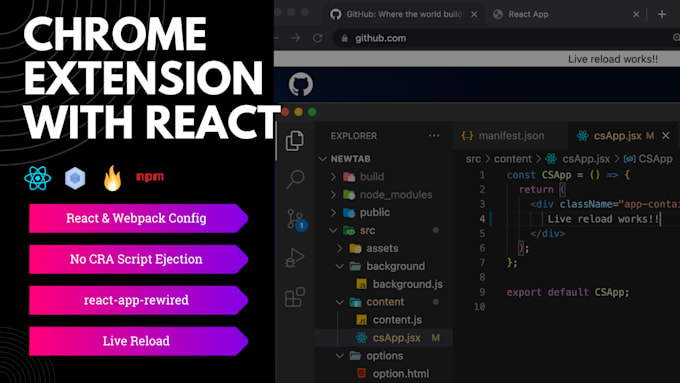The image size is (680, 383).
Task: Click the 'return (' code line
Action: click(542, 190)
